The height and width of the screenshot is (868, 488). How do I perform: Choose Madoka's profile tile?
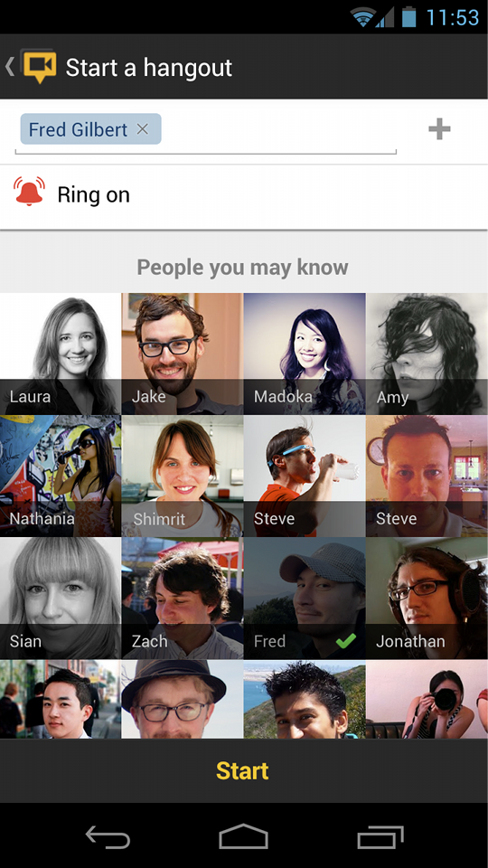(305, 354)
